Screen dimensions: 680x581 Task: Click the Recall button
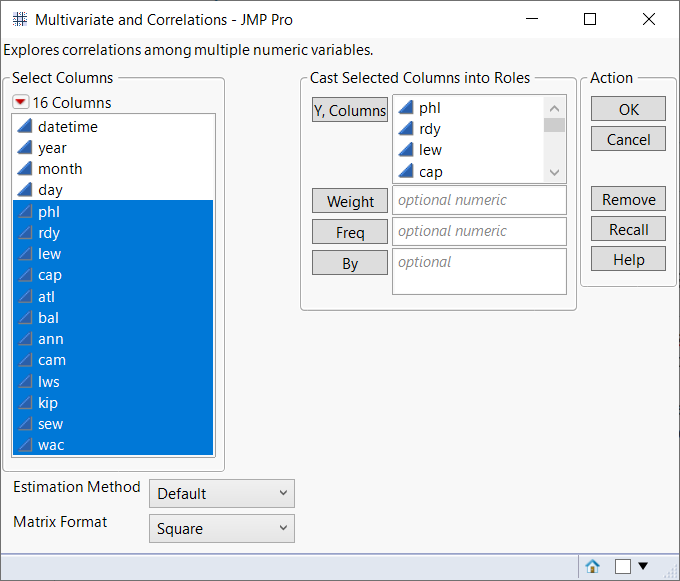click(628, 230)
